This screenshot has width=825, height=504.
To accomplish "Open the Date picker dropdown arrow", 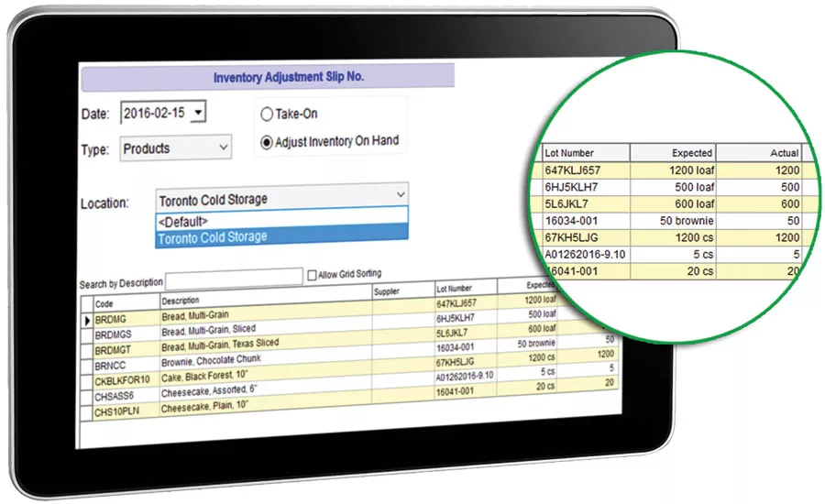I will 198,112.
